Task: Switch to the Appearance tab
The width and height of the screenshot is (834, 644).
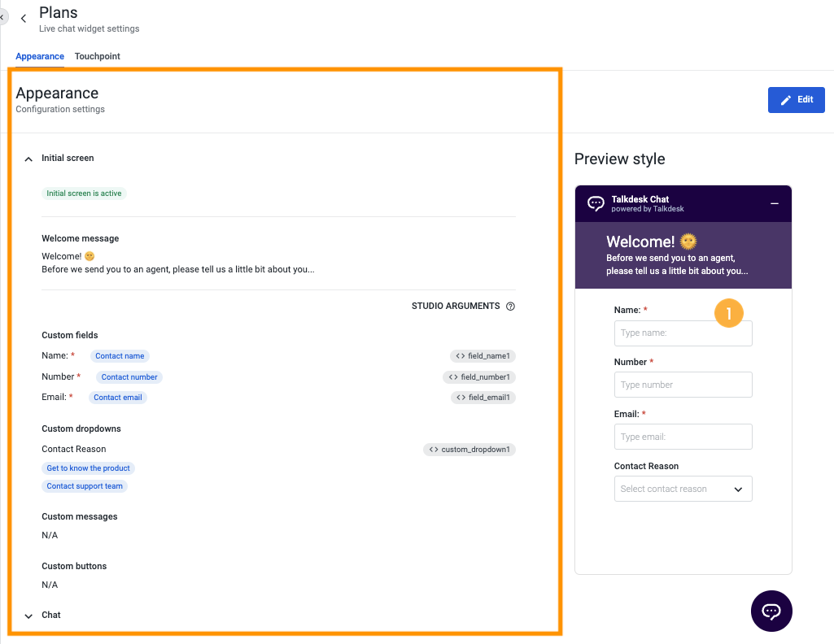Action: [40, 56]
